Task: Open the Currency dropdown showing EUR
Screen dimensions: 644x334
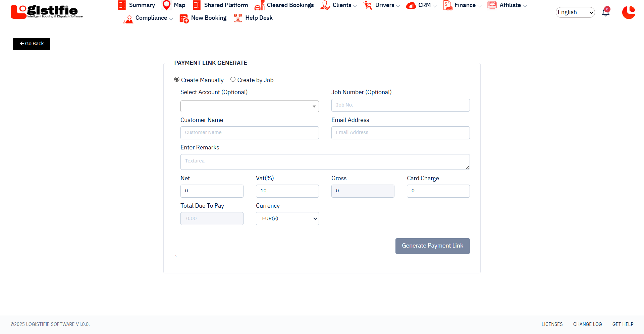Action: click(287, 218)
